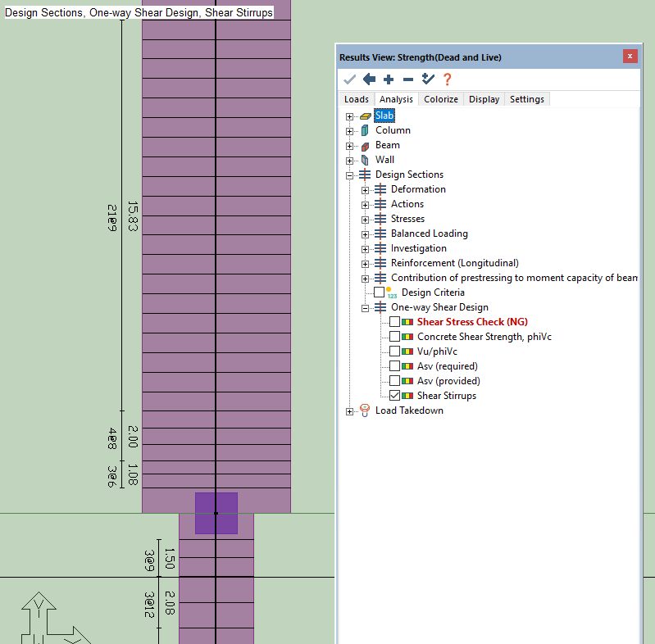Select the Column icon in the tree
This screenshot has width=655, height=644.
(x=365, y=130)
